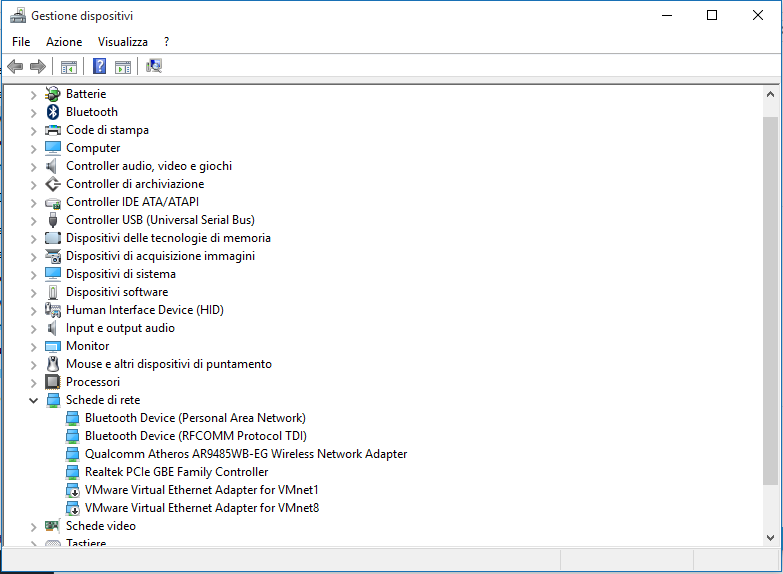Click the Realtek PCIe adapter icon

72,472
